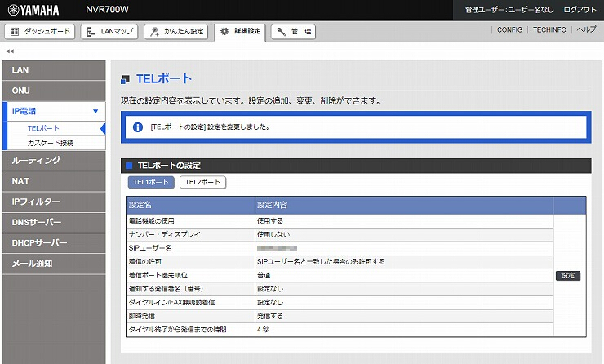Click the value 発信する
The image size is (604, 364).
(x=270, y=316)
